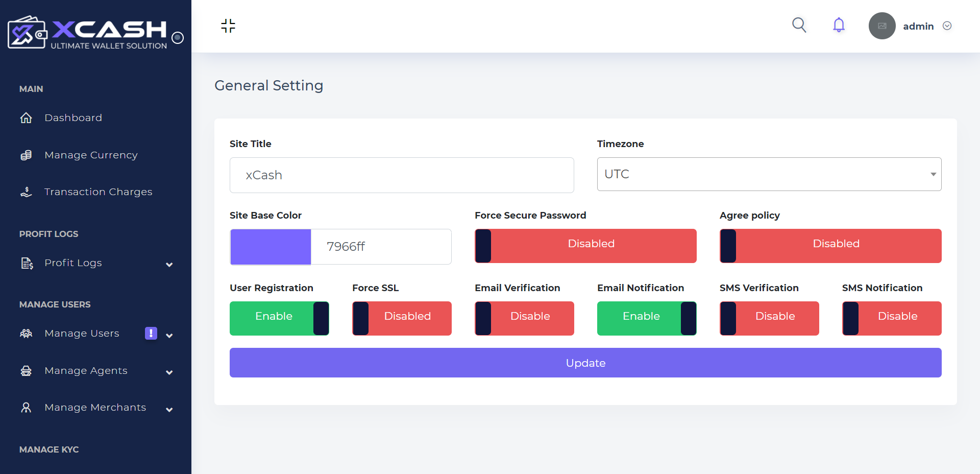Click the Dashboard home icon

[26, 118]
